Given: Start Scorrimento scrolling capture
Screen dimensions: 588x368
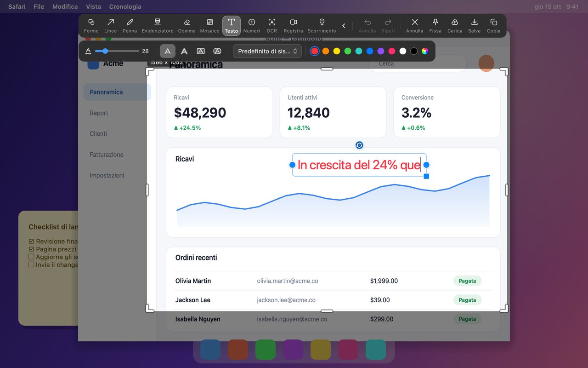Looking at the screenshot, I should [x=322, y=26].
